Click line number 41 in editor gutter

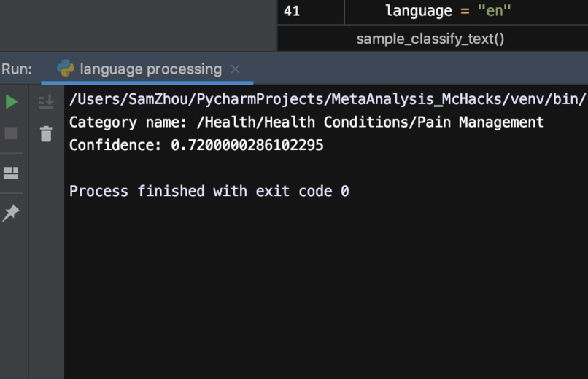click(x=292, y=11)
